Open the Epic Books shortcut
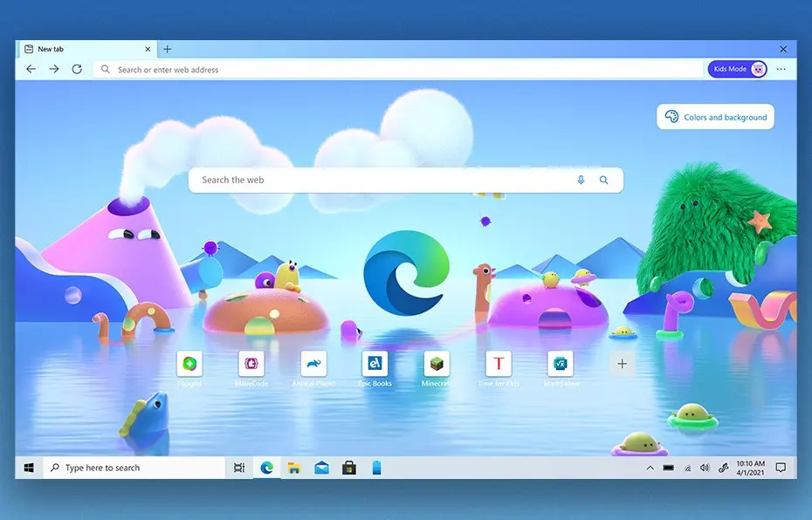The width and height of the screenshot is (812, 520). [375, 364]
